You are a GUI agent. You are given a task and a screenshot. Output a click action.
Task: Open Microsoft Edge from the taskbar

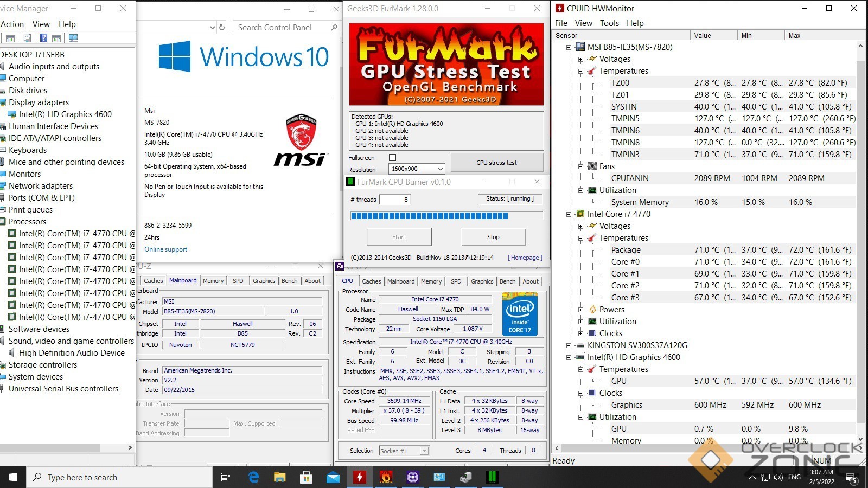[x=253, y=477]
